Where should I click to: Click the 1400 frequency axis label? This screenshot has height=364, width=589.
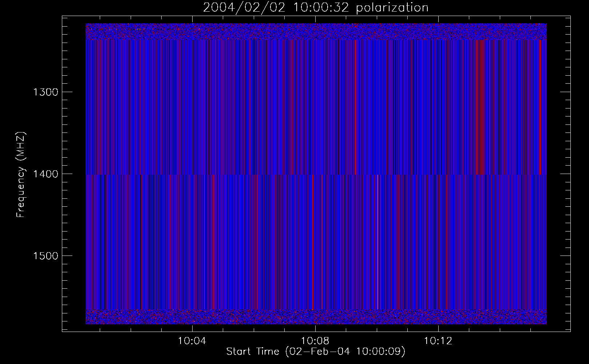point(46,174)
